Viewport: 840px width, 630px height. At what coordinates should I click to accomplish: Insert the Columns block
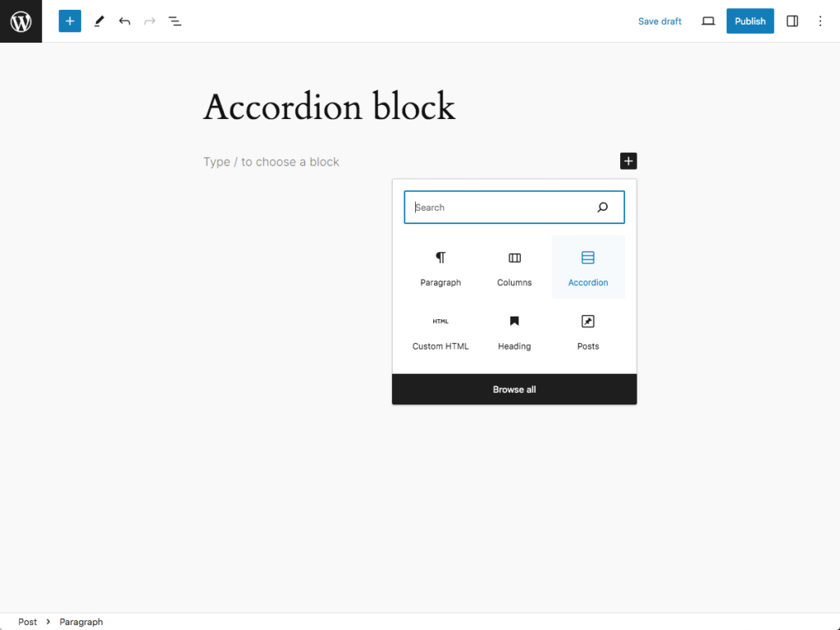coord(514,267)
